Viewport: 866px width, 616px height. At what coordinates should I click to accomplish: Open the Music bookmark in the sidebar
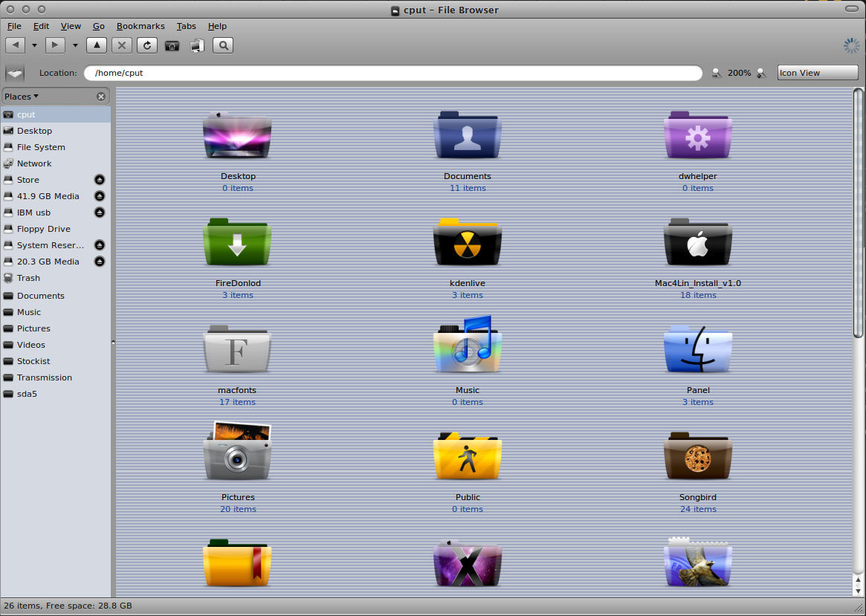(56, 312)
